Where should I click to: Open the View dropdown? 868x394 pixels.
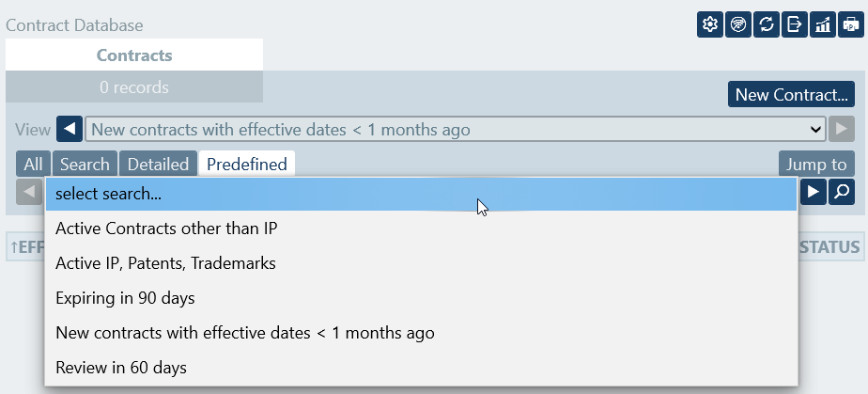[x=455, y=130]
